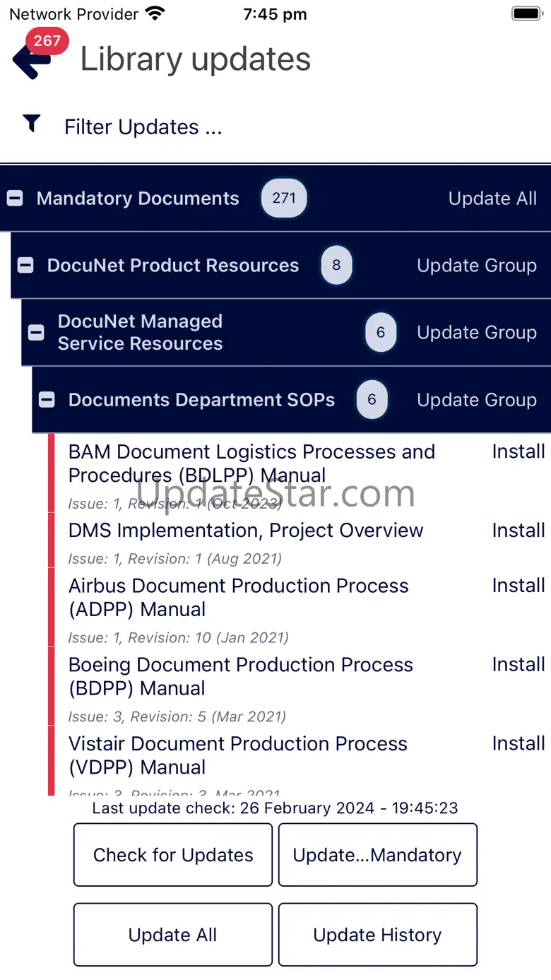Click Update Group for Documents Department SOPs
Screen dimensions: 551x980
pos(477,400)
